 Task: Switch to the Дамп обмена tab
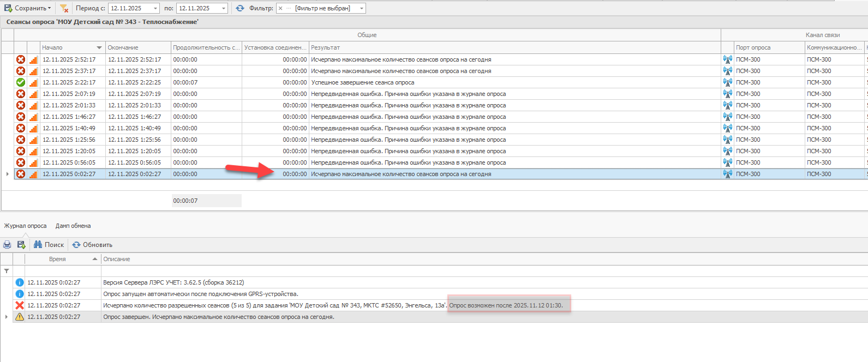(73, 226)
